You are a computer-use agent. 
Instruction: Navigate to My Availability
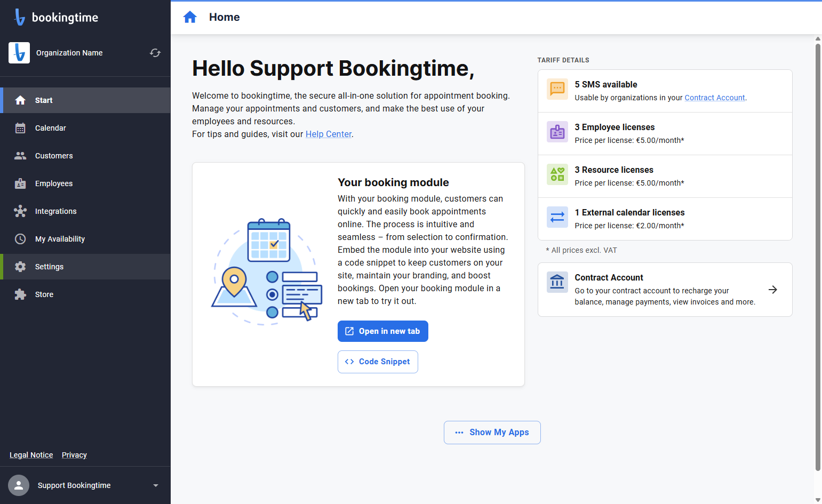pos(85,239)
